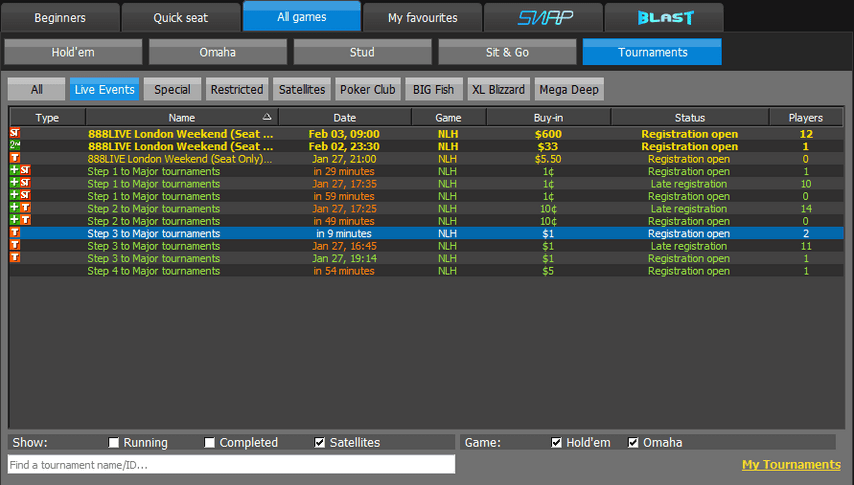The image size is (854, 485).
Task: Select the 'Step 4 to Major tournaments' row name
Action: click(x=154, y=271)
